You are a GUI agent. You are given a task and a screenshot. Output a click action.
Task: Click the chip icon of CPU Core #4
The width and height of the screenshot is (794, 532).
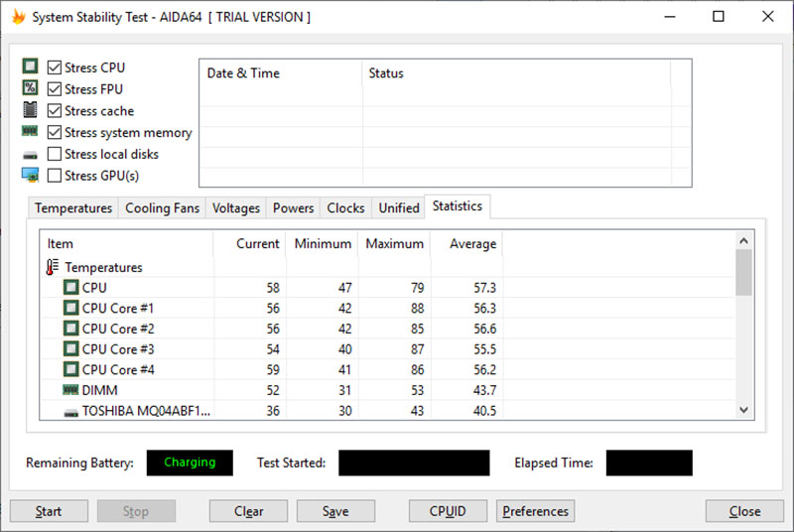click(70, 369)
